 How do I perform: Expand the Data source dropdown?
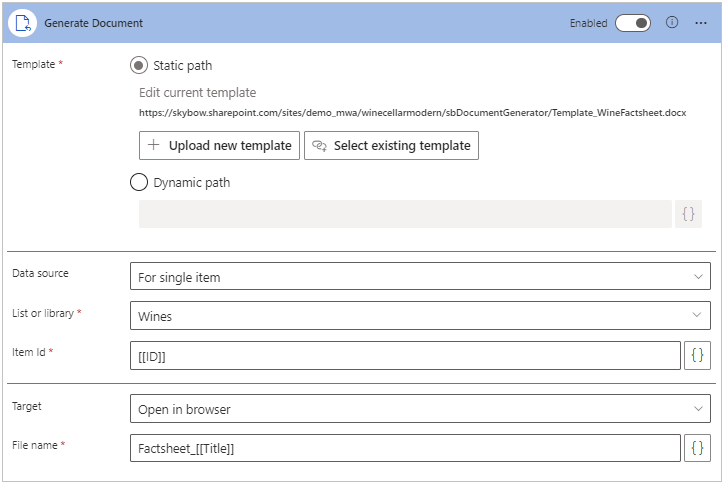[x=420, y=276]
